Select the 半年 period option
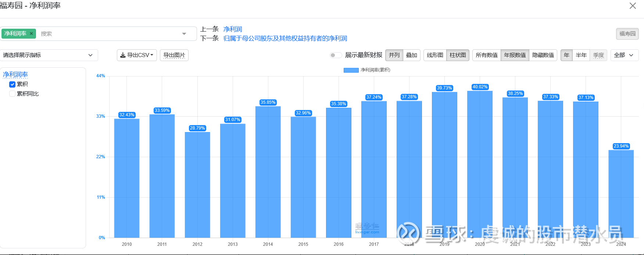 (x=581, y=55)
